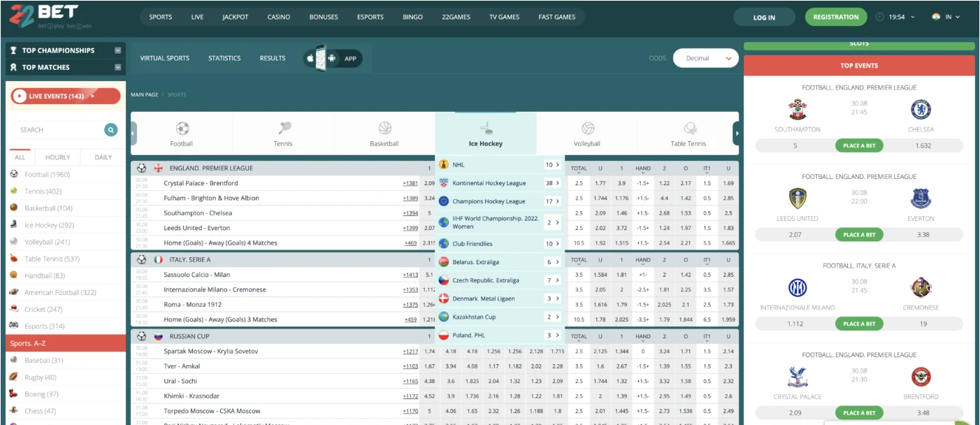
Task: Select Kazakhstan Cup in the Ice Hockey menu
Action: [x=500, y=317]
